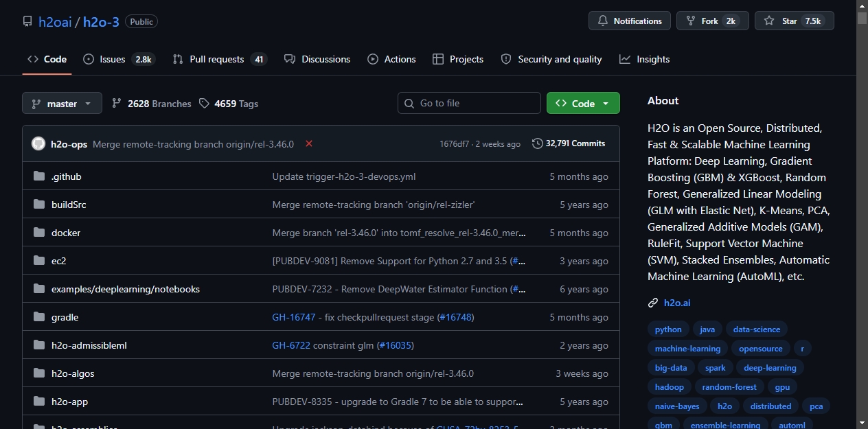
Task: Click the folder icon for ec2
Action: (38, 261)
